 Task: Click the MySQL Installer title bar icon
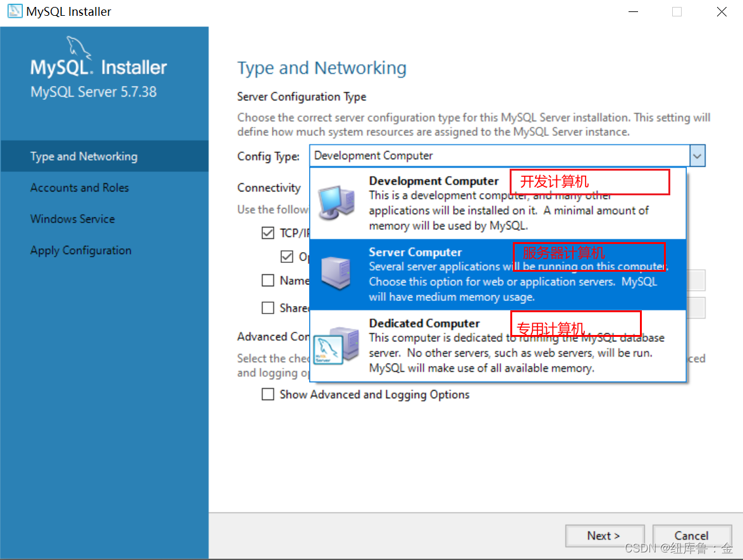(x=15, y=11)
